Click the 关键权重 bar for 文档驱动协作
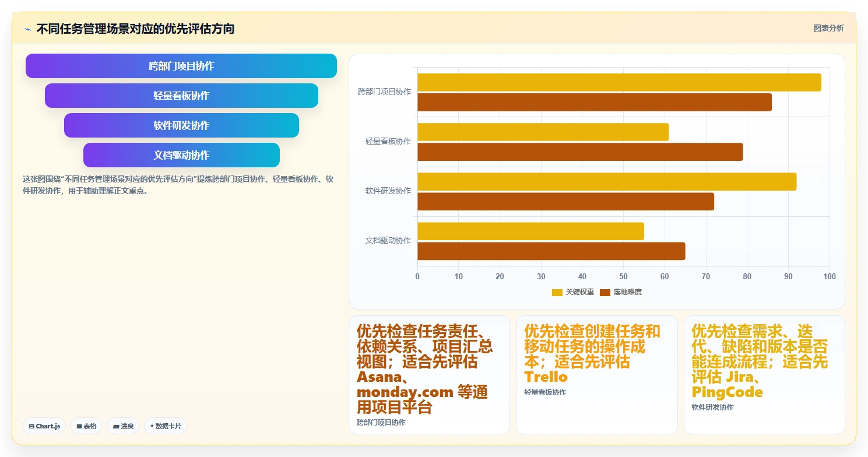This screenshot has width=868, height=457. 530,231
